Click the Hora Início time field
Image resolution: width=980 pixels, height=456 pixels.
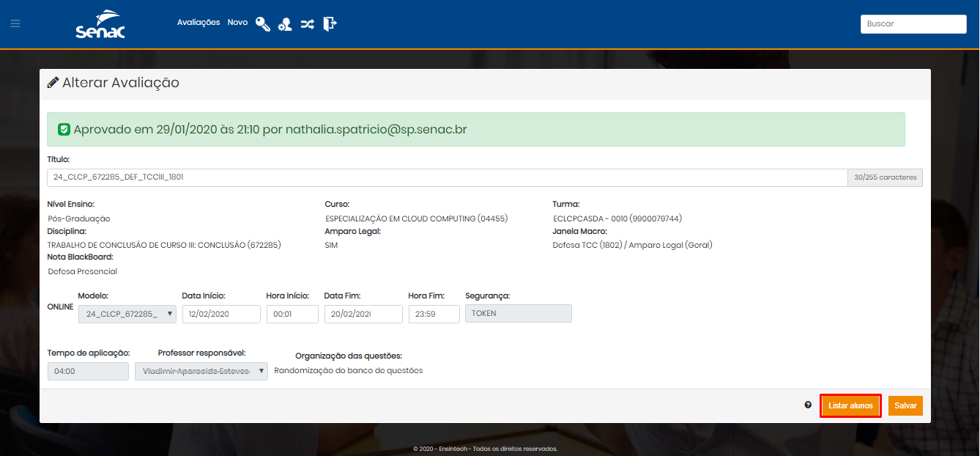click(292, 314)
